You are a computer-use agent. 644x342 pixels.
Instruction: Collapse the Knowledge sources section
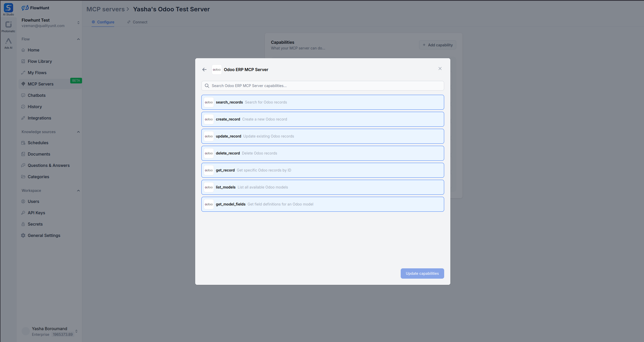point(78,132)
